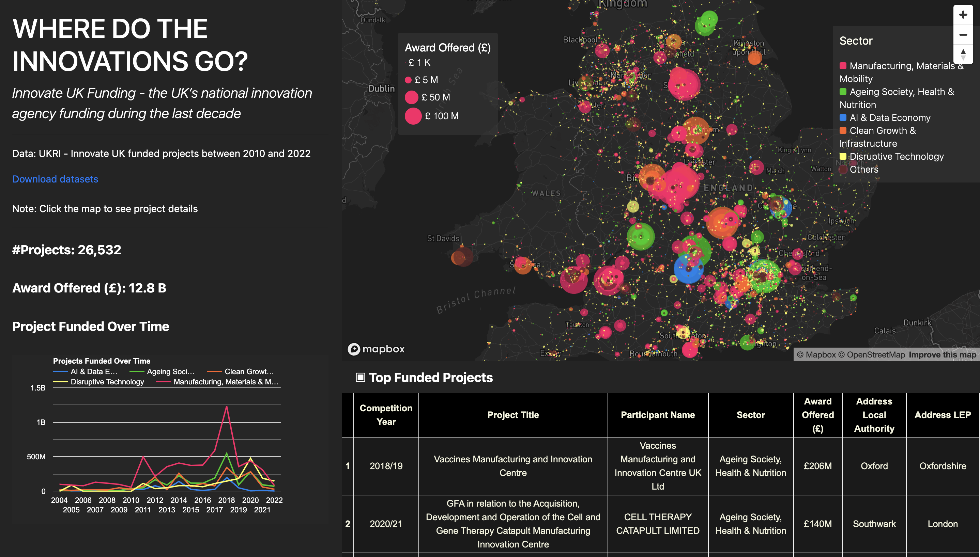Click the Address Local Authority column header
This screenshot has width=980, height=557.
[x=874, y=415]
